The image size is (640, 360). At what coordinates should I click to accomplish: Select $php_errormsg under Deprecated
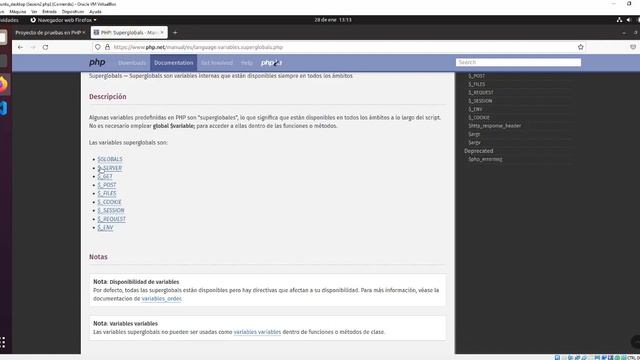485,159
